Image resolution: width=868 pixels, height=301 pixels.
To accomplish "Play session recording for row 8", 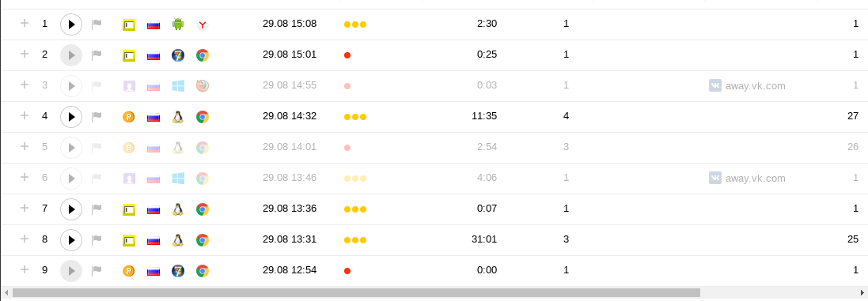I will 71,240.
